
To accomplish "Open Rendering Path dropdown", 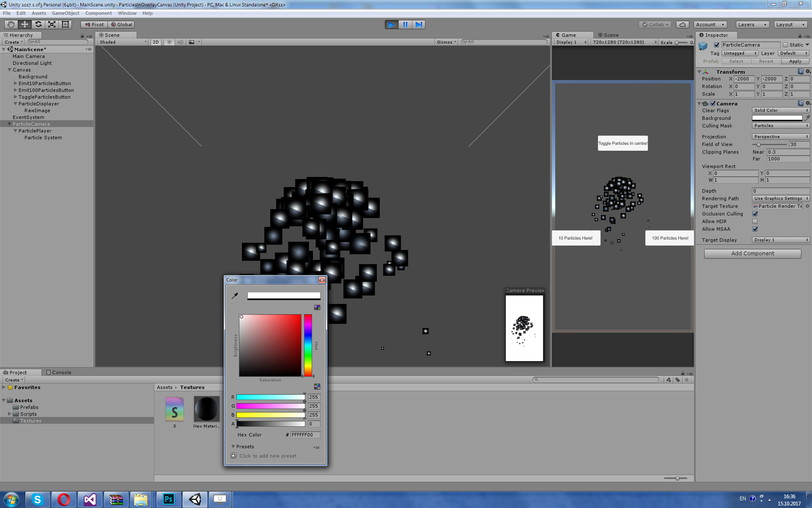I will pyautogui.click(x=781, y=199).
